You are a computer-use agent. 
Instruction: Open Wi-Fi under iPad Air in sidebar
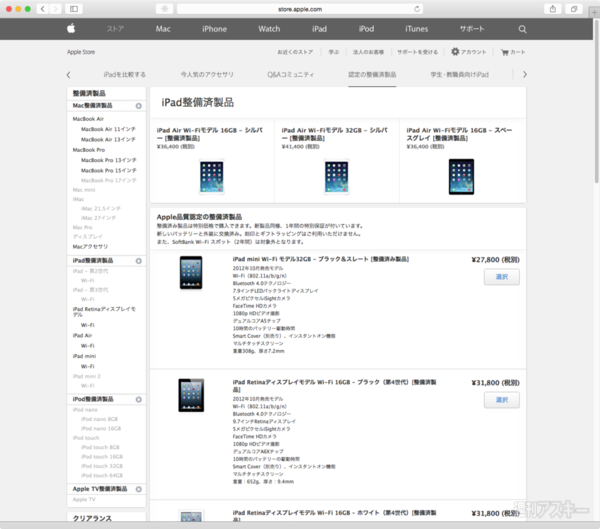[x=88, y=346]
